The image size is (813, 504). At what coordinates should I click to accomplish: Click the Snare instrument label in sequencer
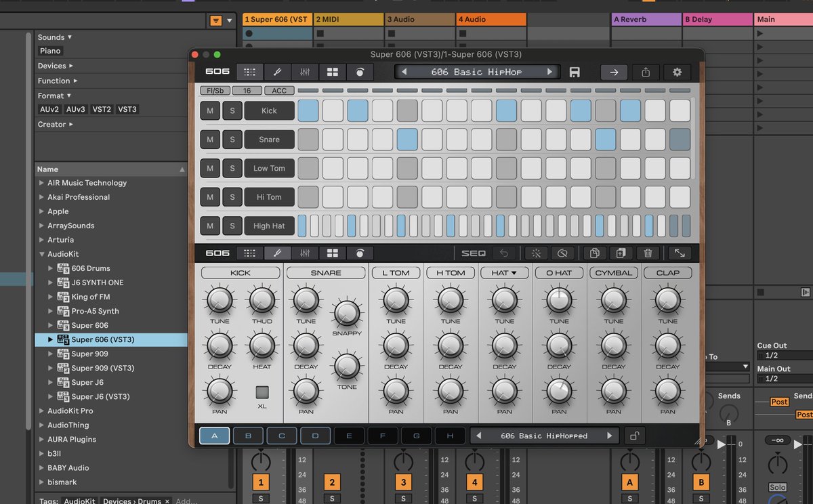pyautogui.click(x=269, y=140)
